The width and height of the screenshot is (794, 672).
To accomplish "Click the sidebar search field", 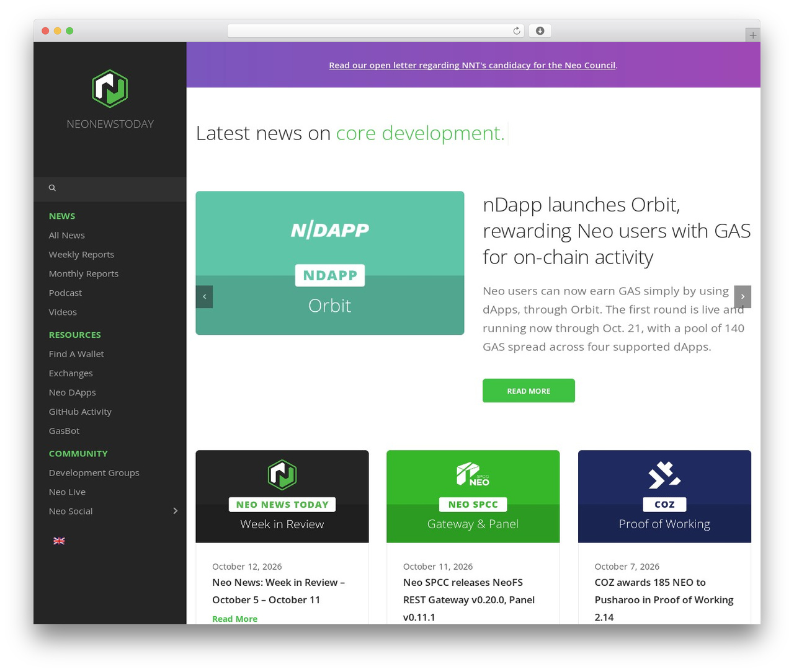I will (x=110, y=189).
